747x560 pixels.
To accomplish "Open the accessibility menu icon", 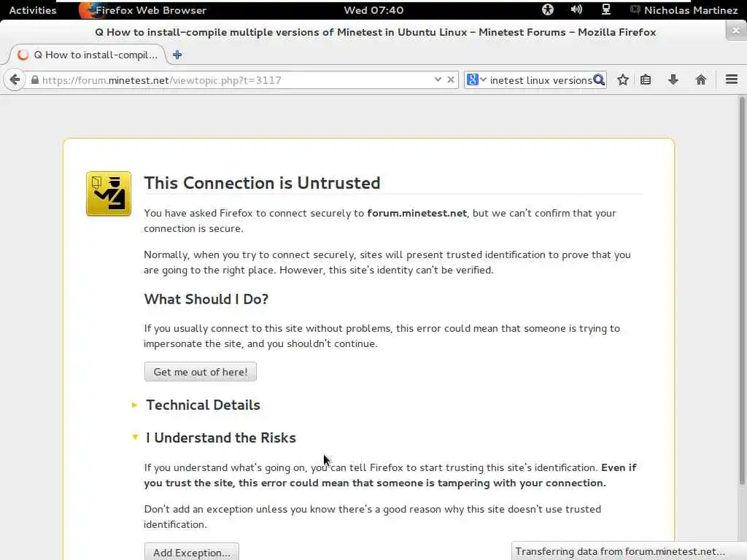I will tap(548, 9).
